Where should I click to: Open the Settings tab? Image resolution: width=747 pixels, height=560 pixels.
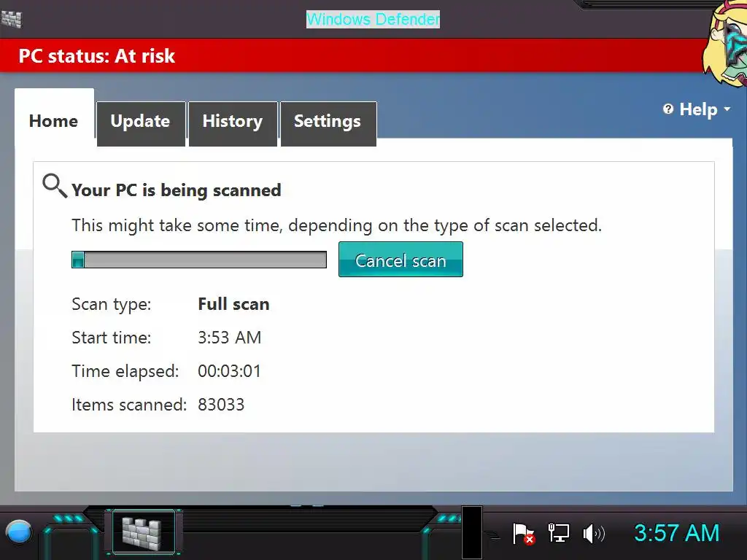(328, 123)
